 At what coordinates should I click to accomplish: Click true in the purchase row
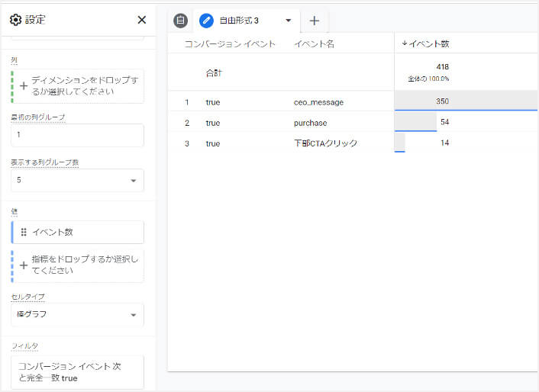213,123
